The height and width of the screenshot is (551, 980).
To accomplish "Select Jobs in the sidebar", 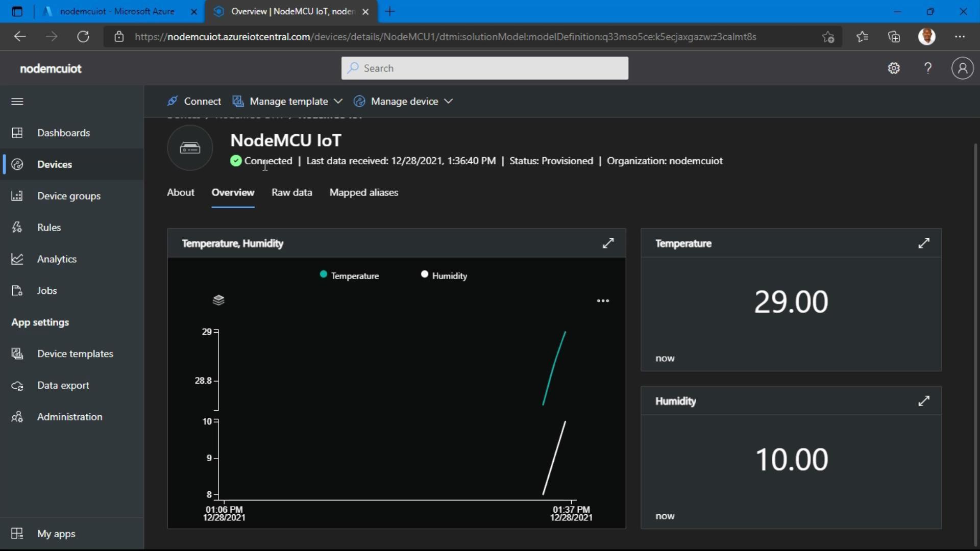I will [46, 290].
